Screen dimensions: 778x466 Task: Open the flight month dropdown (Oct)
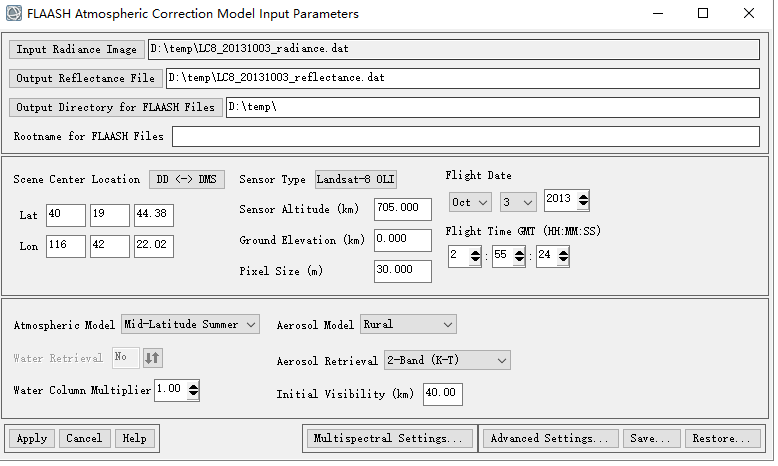pos(470,202)
